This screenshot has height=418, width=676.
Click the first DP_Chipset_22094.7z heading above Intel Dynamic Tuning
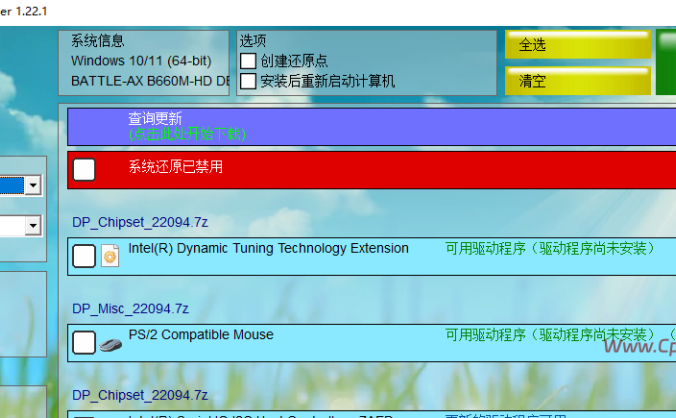[140, 222]
